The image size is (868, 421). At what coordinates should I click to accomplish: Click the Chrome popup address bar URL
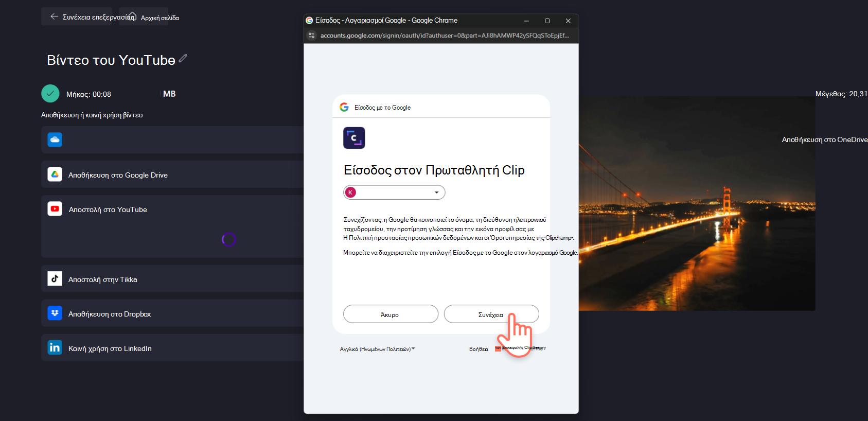tap(445, 36)
